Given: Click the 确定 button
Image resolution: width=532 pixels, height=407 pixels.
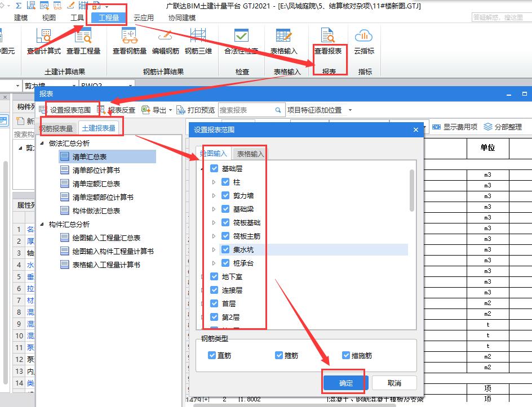Looking at the screenshot, I should click(345, 383).
